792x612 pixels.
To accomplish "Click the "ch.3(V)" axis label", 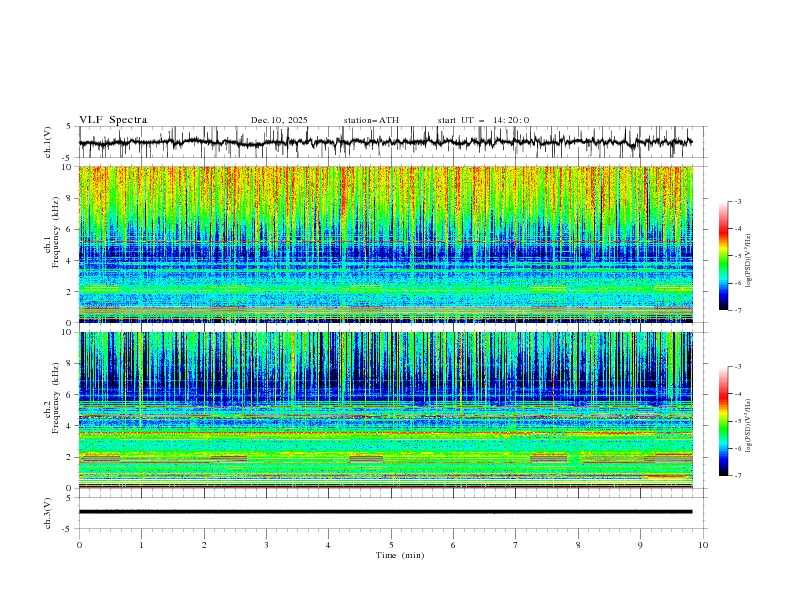I will point(48,513).
